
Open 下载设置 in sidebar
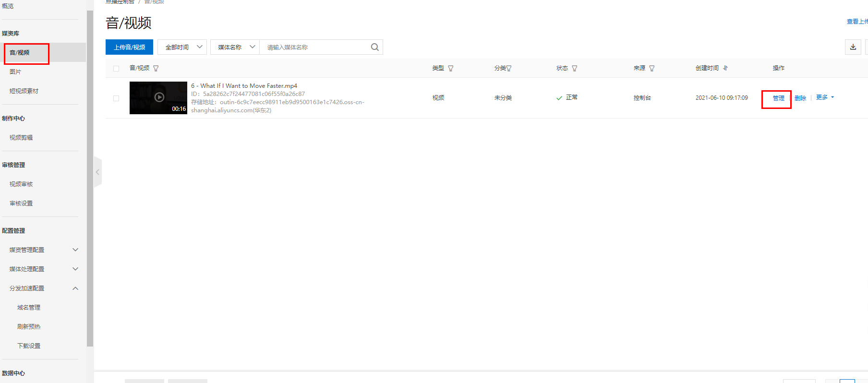[x=29, y=346]
